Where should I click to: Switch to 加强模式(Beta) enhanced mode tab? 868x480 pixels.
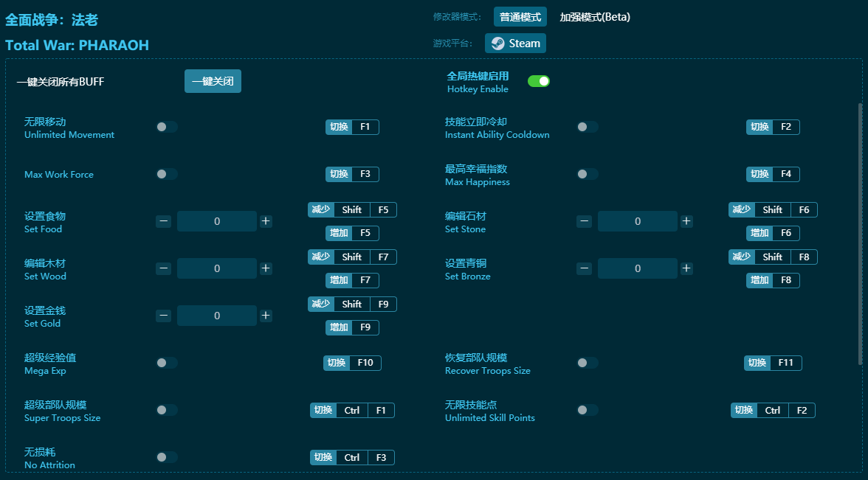click(595, 17)
